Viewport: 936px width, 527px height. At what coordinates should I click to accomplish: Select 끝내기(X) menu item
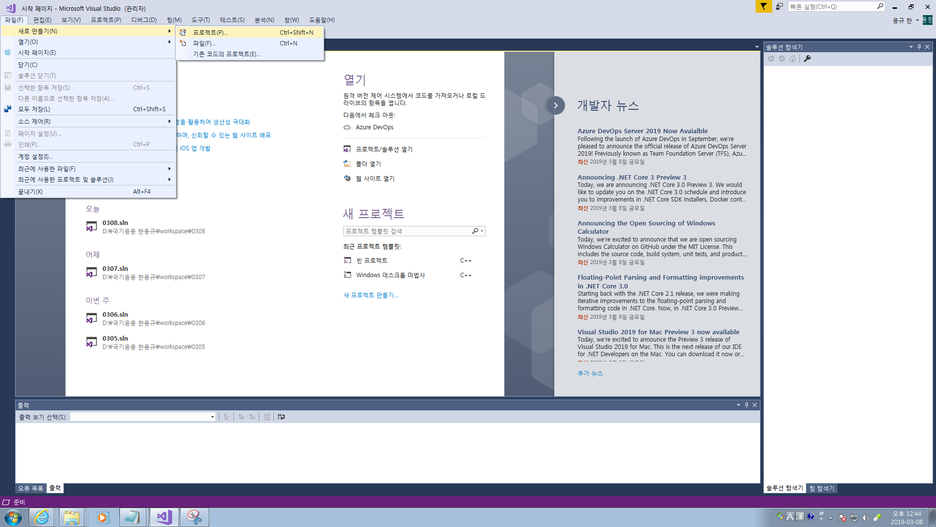88,192
